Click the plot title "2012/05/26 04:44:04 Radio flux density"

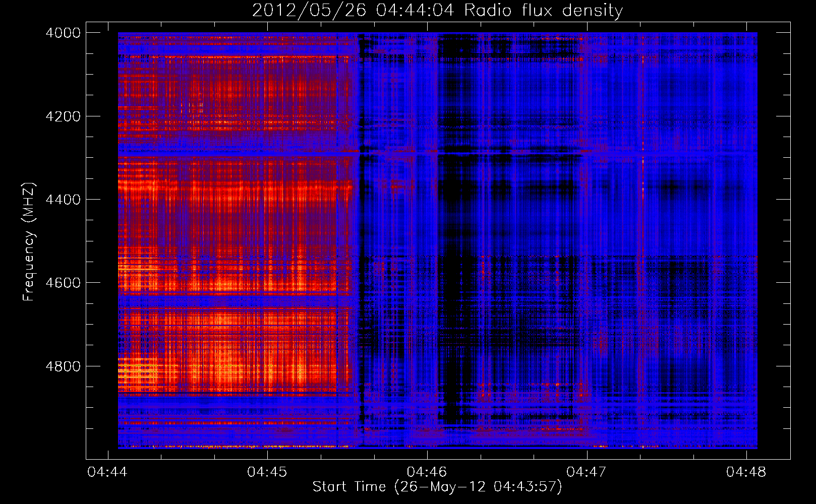point(437,11)
